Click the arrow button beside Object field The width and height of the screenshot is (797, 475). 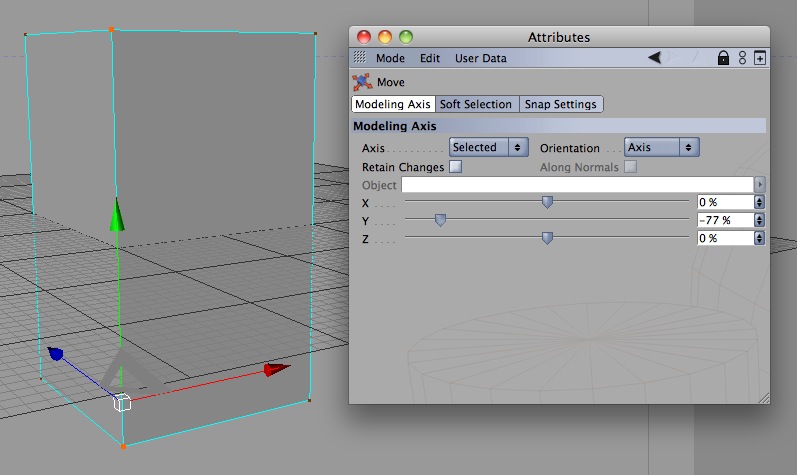759,184
